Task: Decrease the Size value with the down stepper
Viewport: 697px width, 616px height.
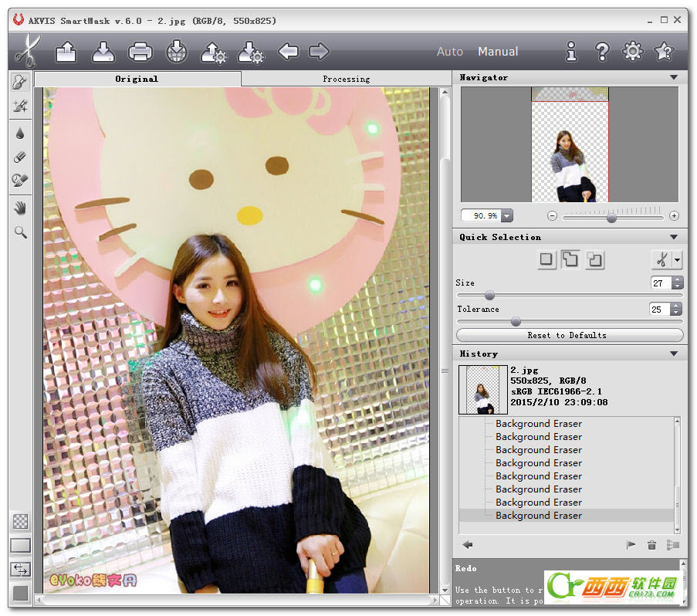Action: click(678, 286)
